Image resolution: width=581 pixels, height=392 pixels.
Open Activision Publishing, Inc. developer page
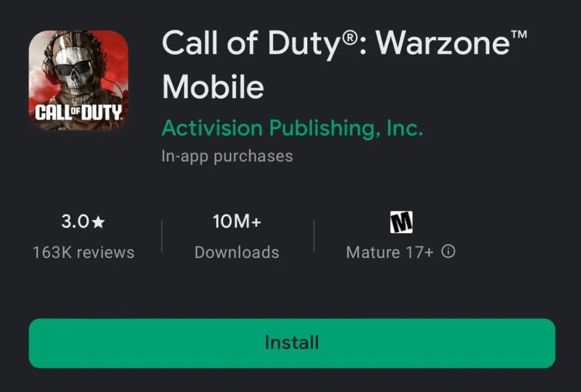pos(292,128)
